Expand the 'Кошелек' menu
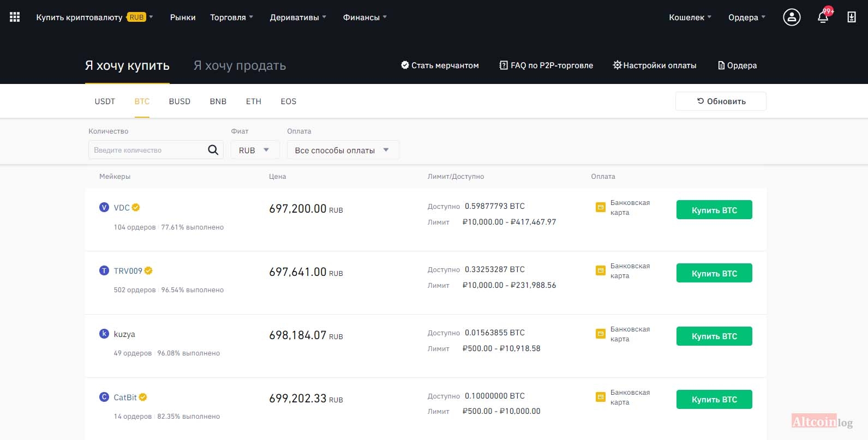868x440 pixels. pos(690,17)
